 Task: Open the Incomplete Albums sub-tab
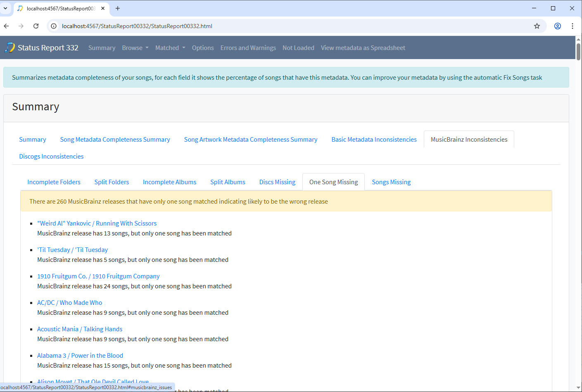169,182
